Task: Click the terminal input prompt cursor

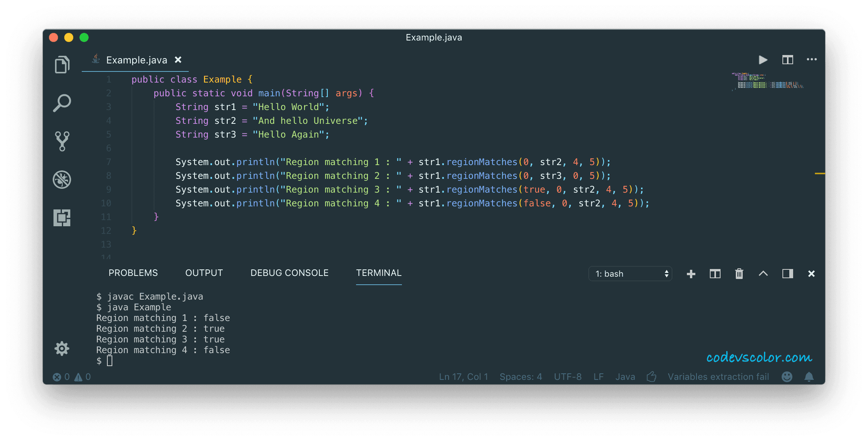Action: pos(110,361)
